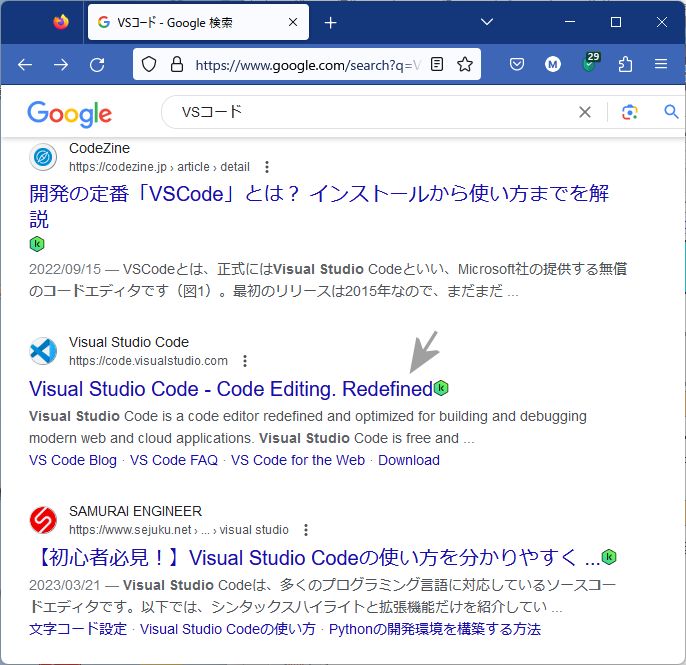Image resolution: width=686 pixels, height=665 pixels.
Task: Maximize the Firefox window
Action: coord(616,22)
